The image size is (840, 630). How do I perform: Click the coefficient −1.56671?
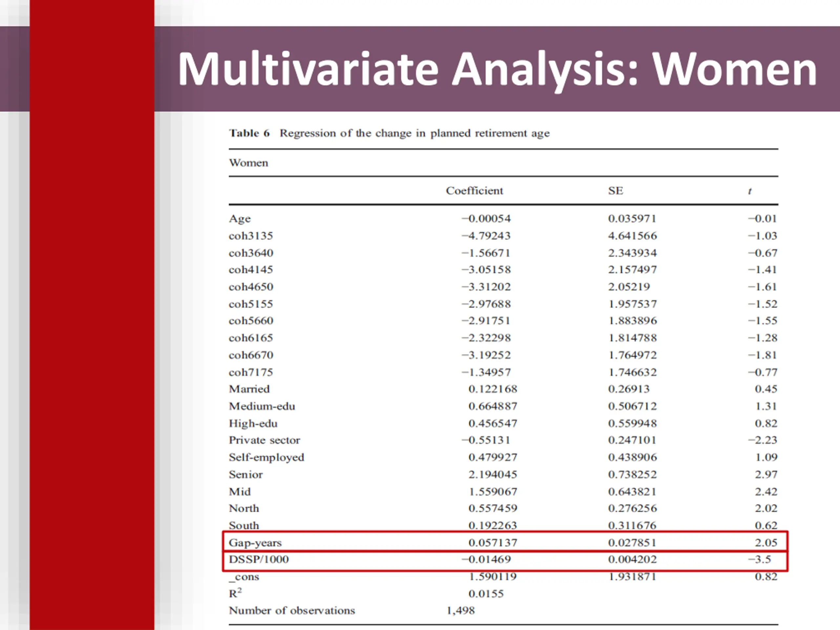pyautogui.click(x=486, y=253)
